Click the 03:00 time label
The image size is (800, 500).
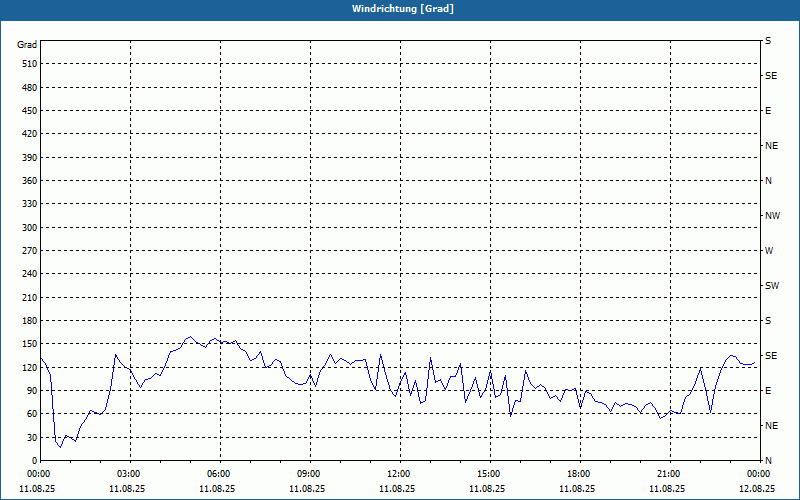(x=128, y=474)
